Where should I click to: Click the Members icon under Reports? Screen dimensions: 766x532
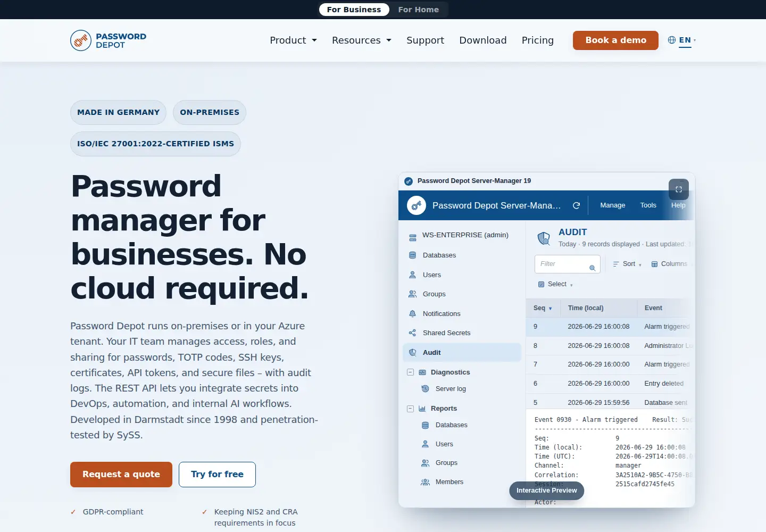tap(425, 482)
